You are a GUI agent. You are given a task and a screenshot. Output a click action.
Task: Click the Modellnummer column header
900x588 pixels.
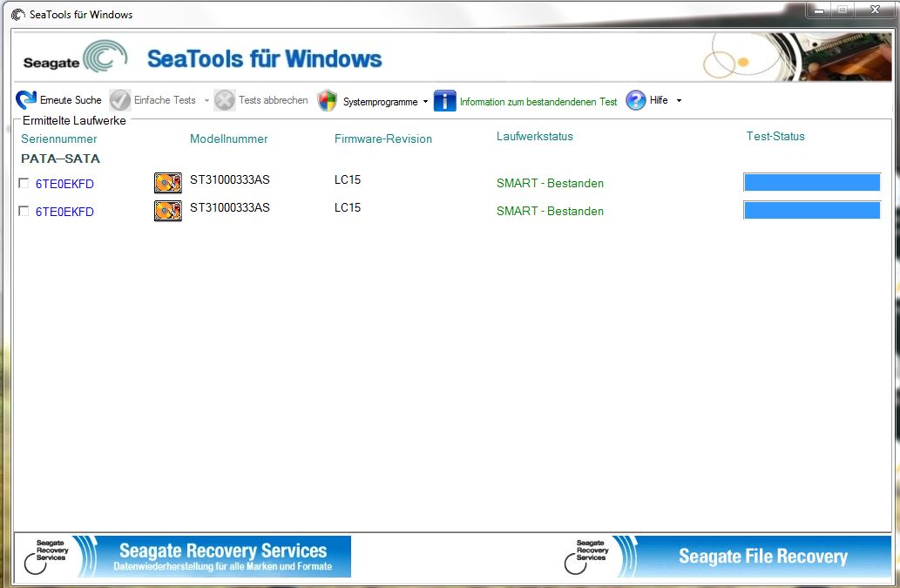pos(228,139)
